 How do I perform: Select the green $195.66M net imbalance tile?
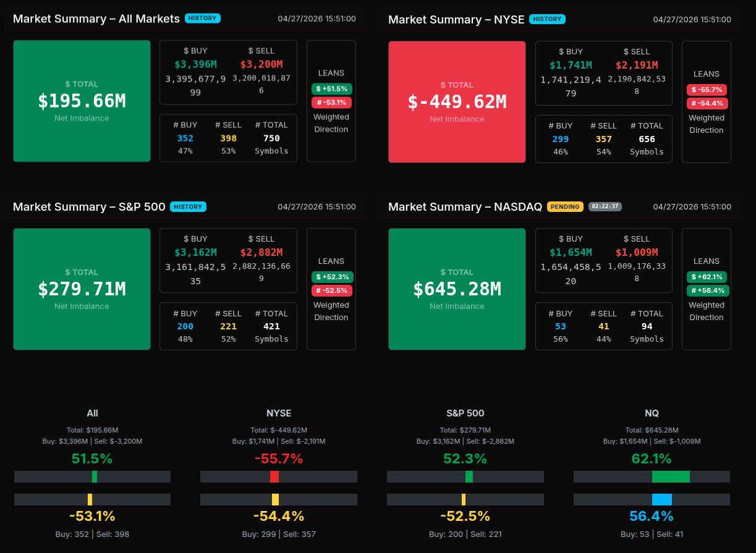(x=82, y=101)
